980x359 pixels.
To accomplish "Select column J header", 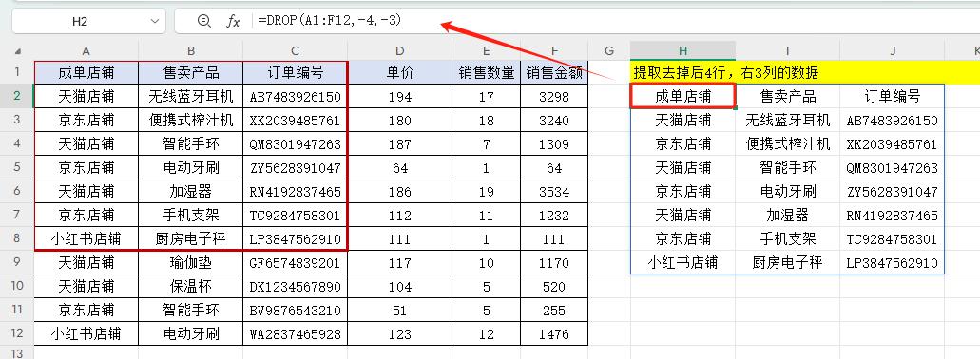I will tap(893, 51).
